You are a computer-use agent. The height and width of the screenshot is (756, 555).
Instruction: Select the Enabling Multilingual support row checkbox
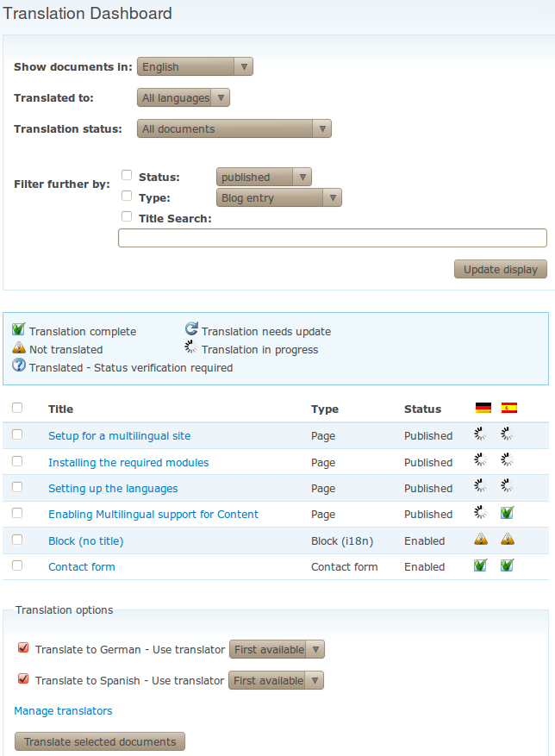(x=17, y=513)
